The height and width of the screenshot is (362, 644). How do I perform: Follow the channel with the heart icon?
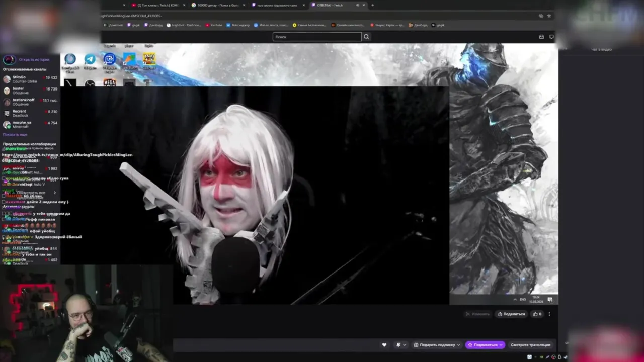point(384,345)
